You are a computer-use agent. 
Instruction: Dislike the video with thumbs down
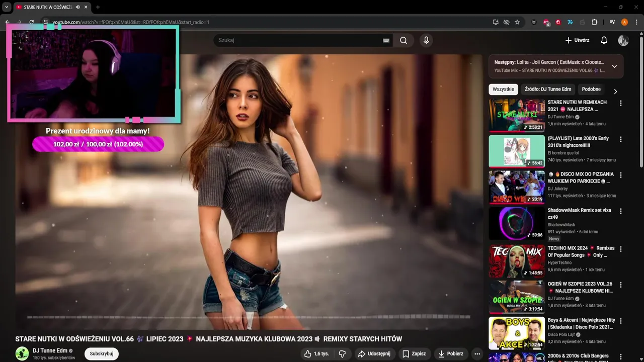point(342,353)
